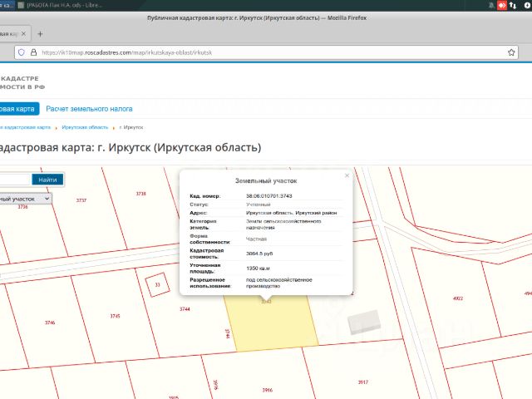The height and width of the screenshot is (399, 532).
Task: Select the cadastral map tab
Action: coord(17,109)
